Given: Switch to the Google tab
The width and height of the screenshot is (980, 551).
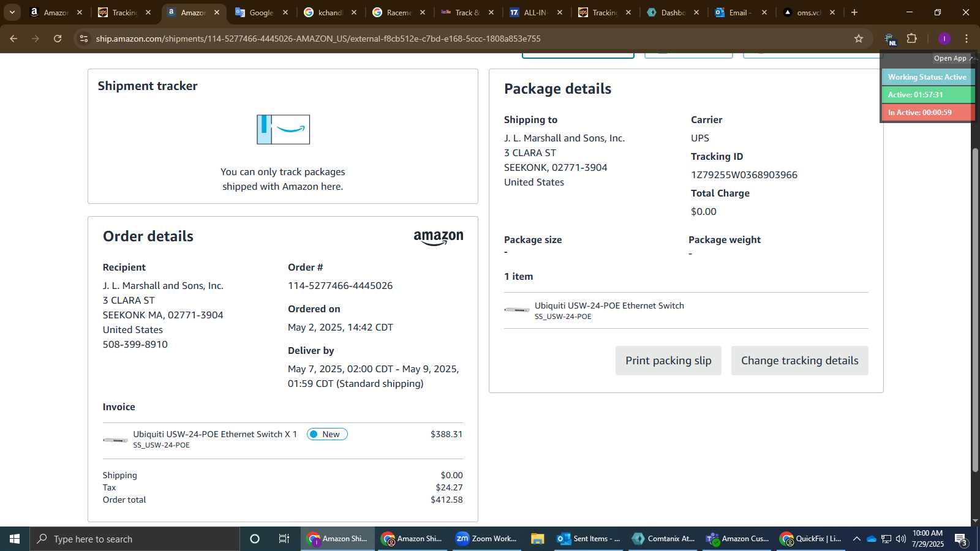Looking at the screenshot, I should (x=262, y=12).
